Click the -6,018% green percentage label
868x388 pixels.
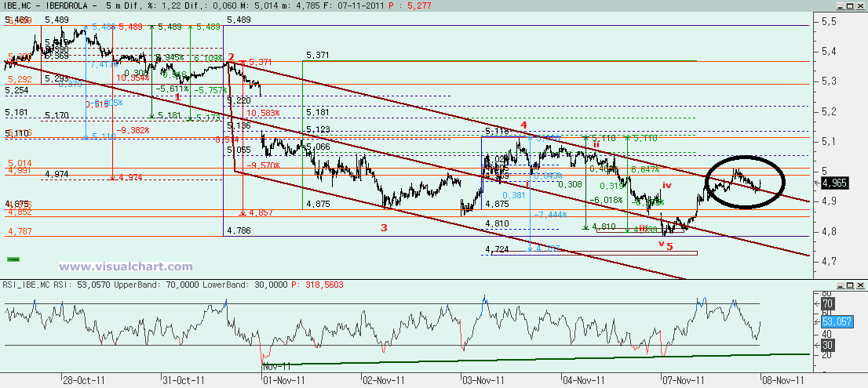606,200
